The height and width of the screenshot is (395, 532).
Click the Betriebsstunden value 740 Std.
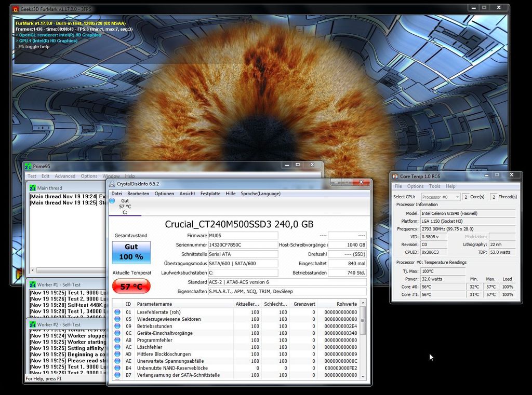348,273
